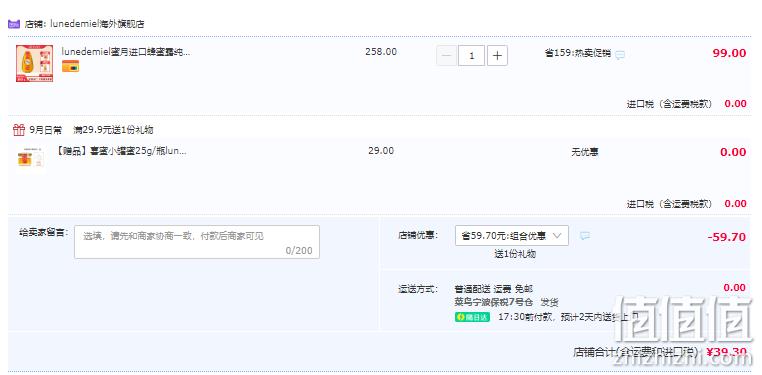The image size is (762, 375).
Task: Open the honey product thumbnail image
Action: 35,64
